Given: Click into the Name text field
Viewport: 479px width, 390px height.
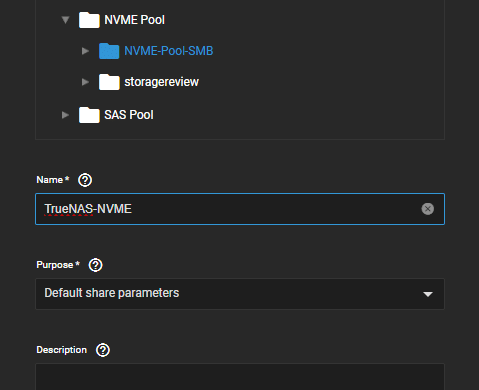Looking at the screenshot, I should tap(240, 209).
